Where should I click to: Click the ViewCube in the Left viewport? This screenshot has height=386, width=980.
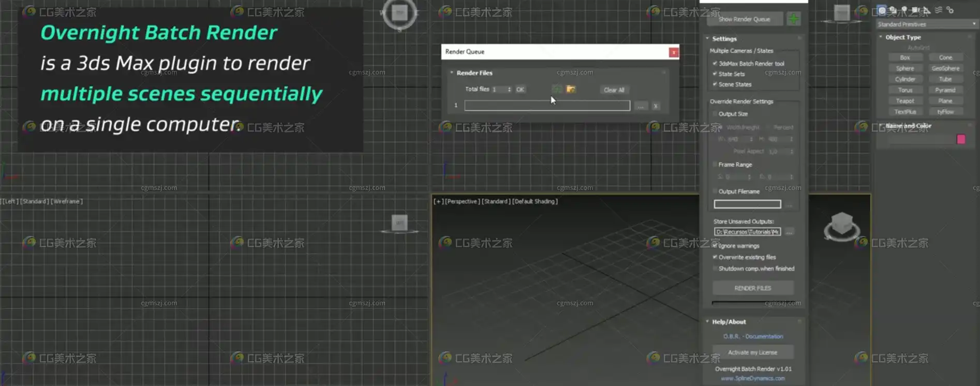399,224
